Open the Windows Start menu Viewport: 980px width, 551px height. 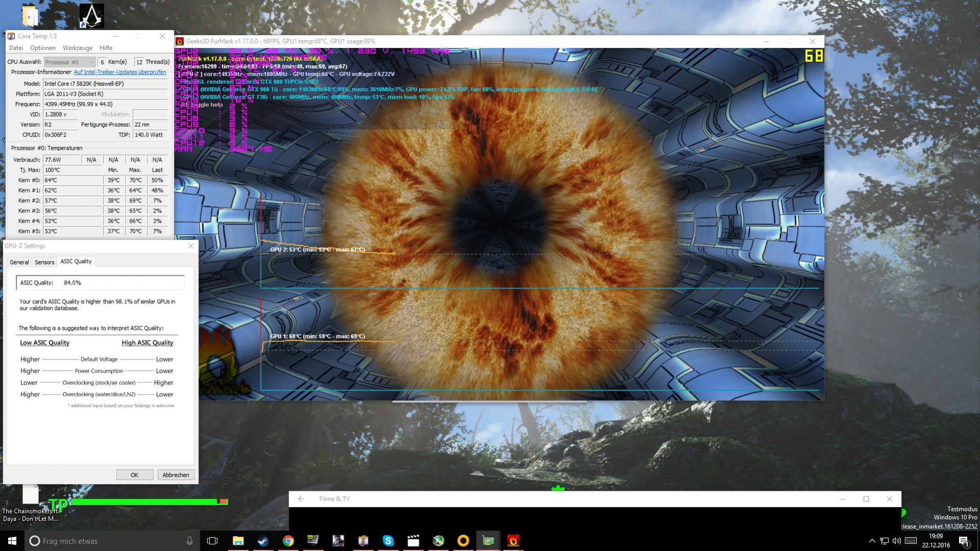pos(12,541)
